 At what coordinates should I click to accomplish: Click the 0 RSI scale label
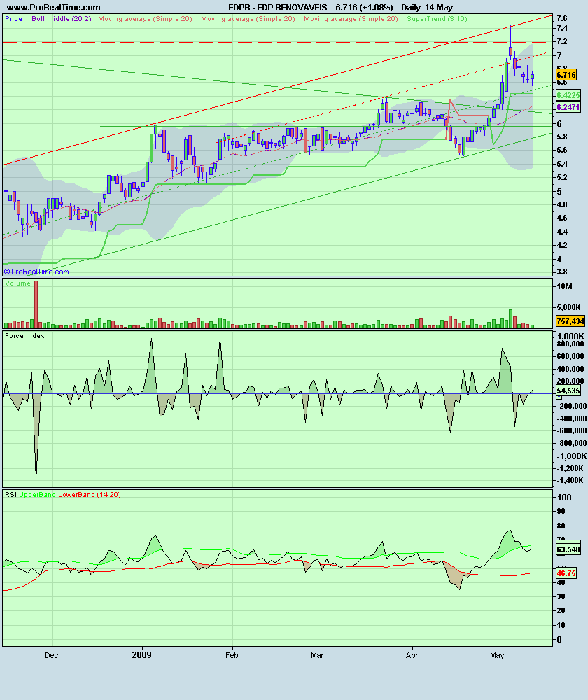pos(559,639)
